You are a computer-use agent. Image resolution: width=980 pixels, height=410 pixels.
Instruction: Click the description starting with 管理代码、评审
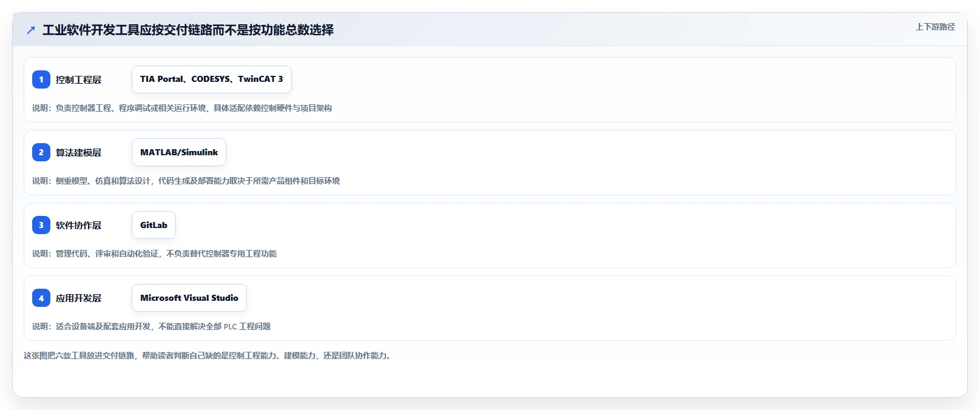(x=154, y=254)
